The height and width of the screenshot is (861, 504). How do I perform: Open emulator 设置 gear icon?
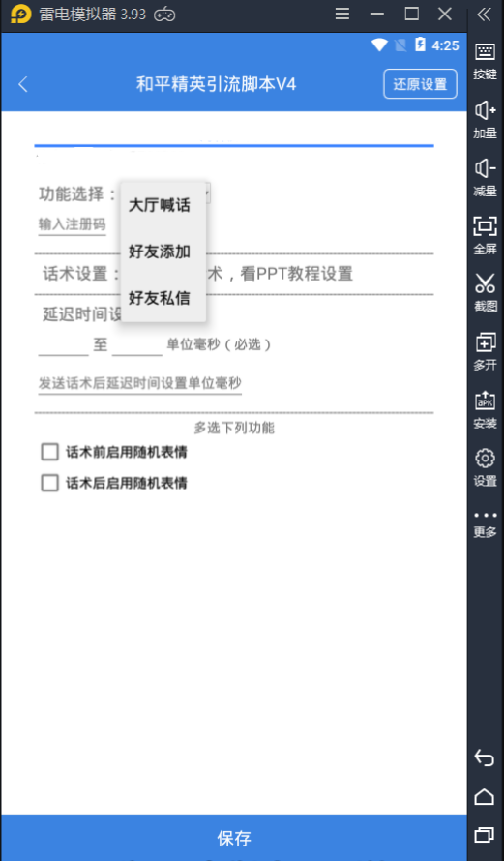point(485,466)
